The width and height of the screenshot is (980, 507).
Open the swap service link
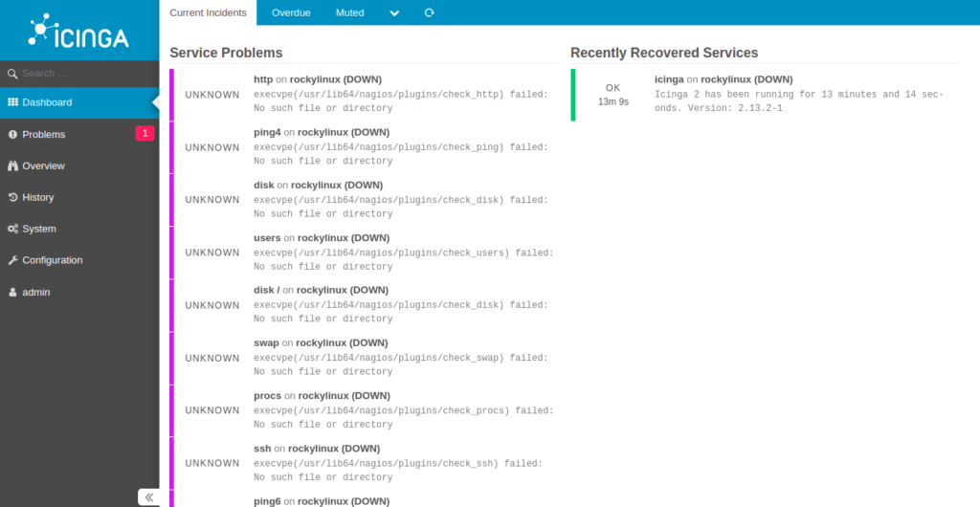pyautogui.click(x=266, y=343)
